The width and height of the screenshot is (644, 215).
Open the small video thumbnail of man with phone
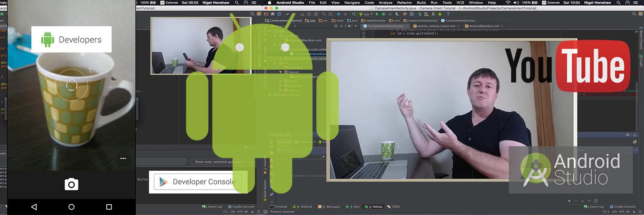point(200,46)
